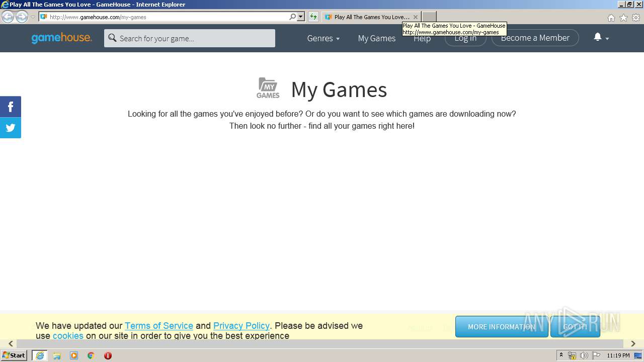Open the Privacy Policy link
Screen dimensions: 644x362
point(242,326)
